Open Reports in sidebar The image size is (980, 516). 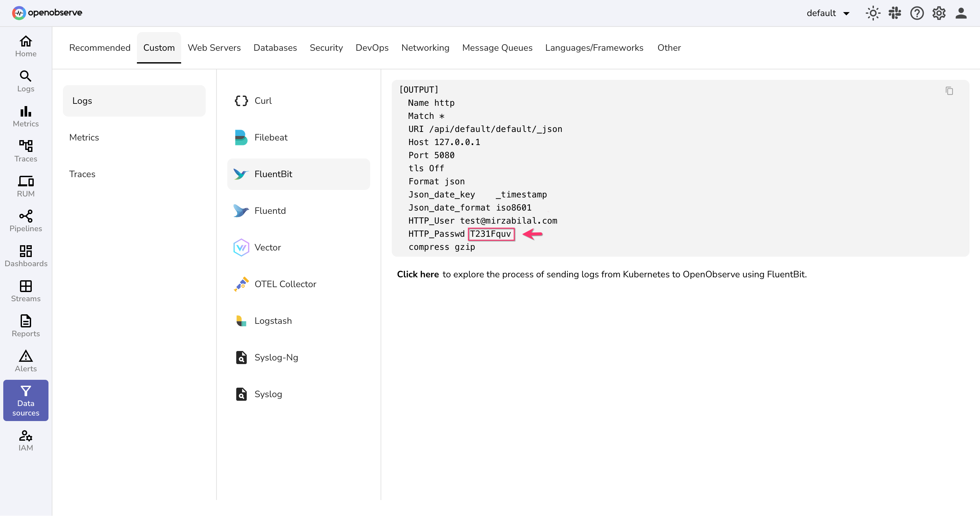26,326
